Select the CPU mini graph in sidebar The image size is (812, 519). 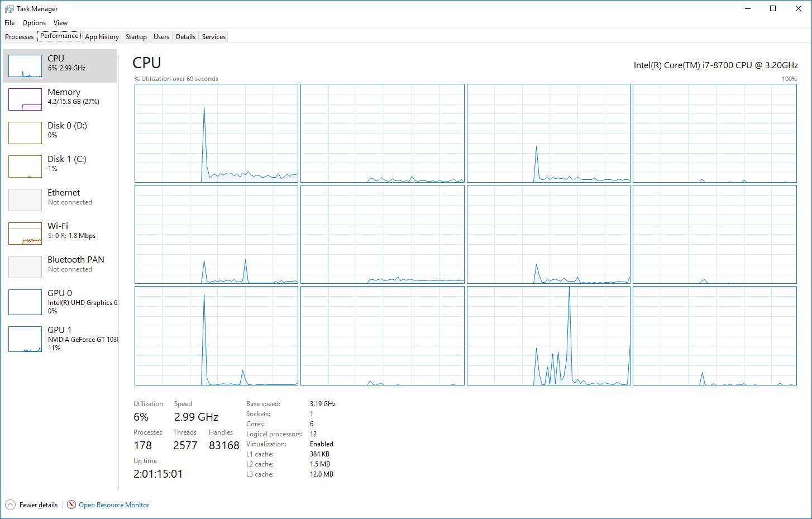[25, 66]
